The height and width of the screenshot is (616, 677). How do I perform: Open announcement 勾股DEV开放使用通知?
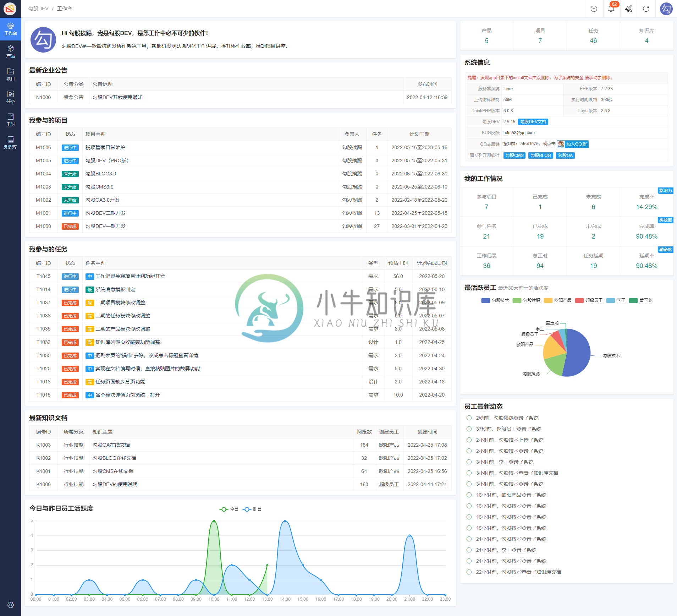point(117,97)
